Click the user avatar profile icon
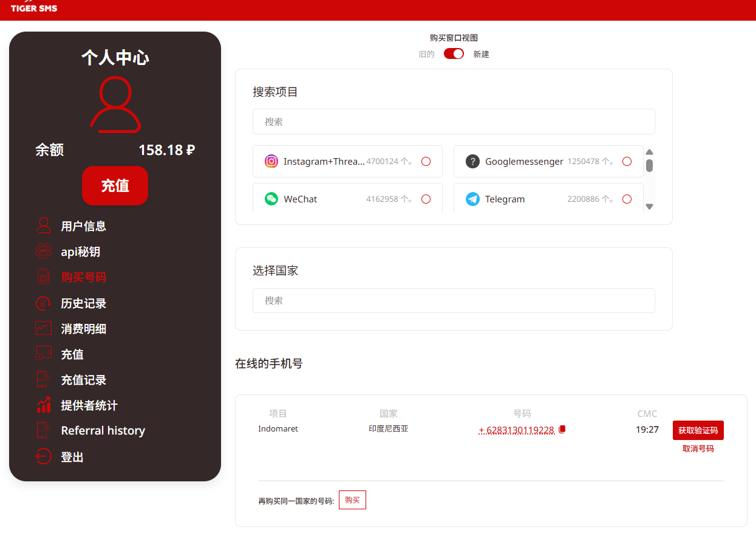The height and width of the screenshot is (533, 756). (115, 104)
